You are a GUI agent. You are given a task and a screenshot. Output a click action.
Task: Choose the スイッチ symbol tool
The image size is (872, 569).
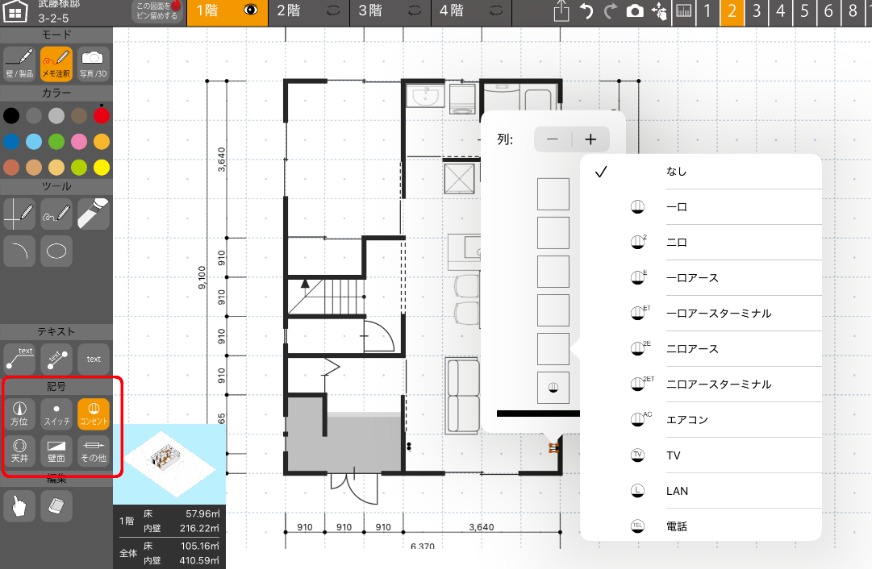pyautogui.click(x=56, y=414)
